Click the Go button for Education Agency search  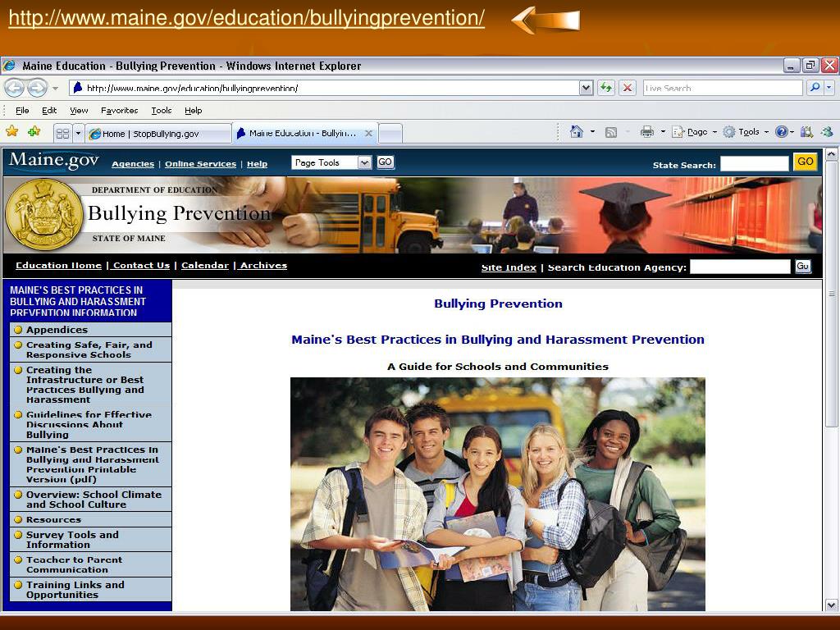[x=802, y=267]
